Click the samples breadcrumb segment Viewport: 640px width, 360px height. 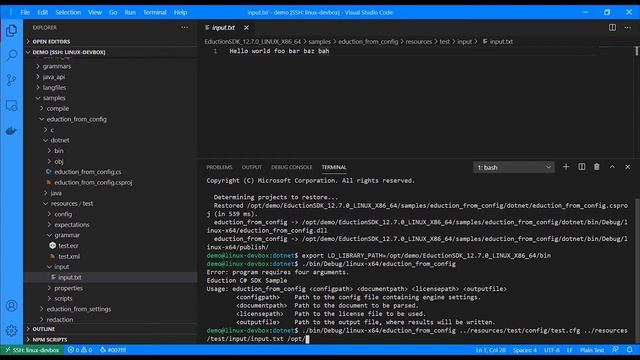pos(319,41)
